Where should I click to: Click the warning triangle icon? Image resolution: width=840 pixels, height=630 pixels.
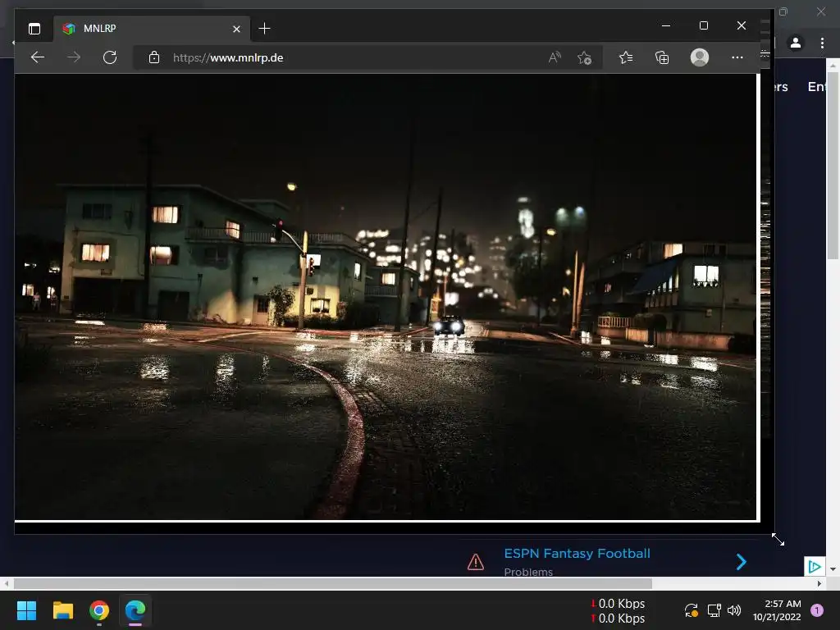click(x=476, y=562)
